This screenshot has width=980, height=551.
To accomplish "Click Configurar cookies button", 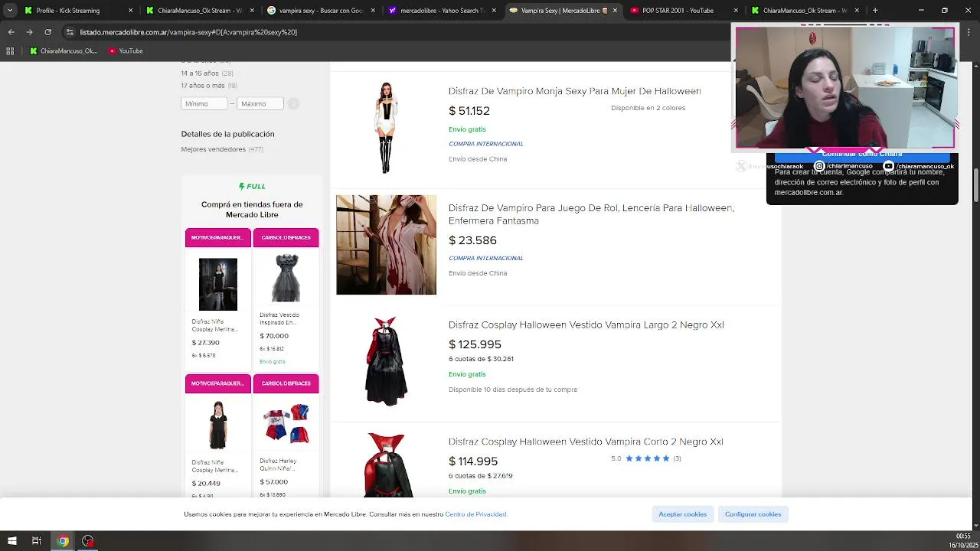I will 753,514.
